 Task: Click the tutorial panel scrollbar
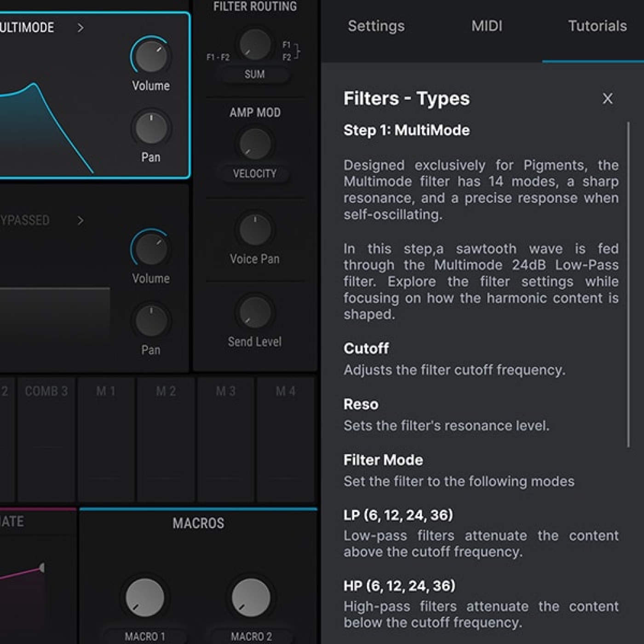tap(628, 284)
